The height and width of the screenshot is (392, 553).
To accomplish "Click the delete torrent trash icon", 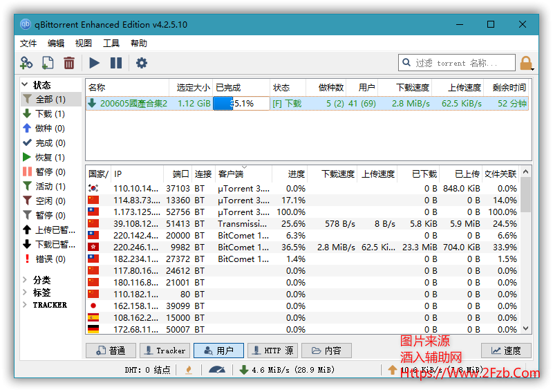I will point(69,63).
